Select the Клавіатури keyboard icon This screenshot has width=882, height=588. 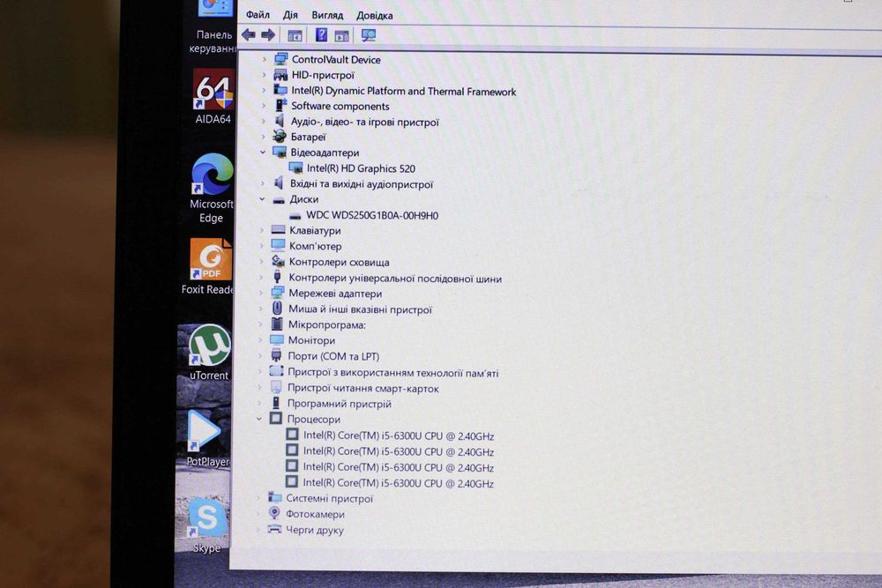coord(279,229)
